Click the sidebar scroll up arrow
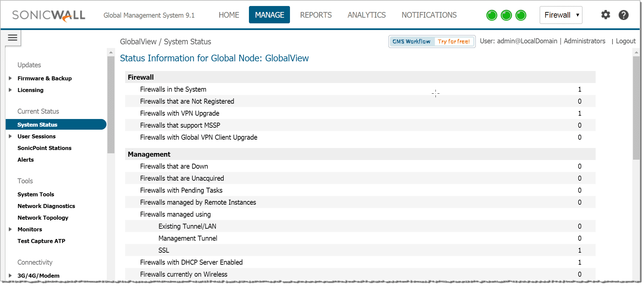 tap(111, 52)
